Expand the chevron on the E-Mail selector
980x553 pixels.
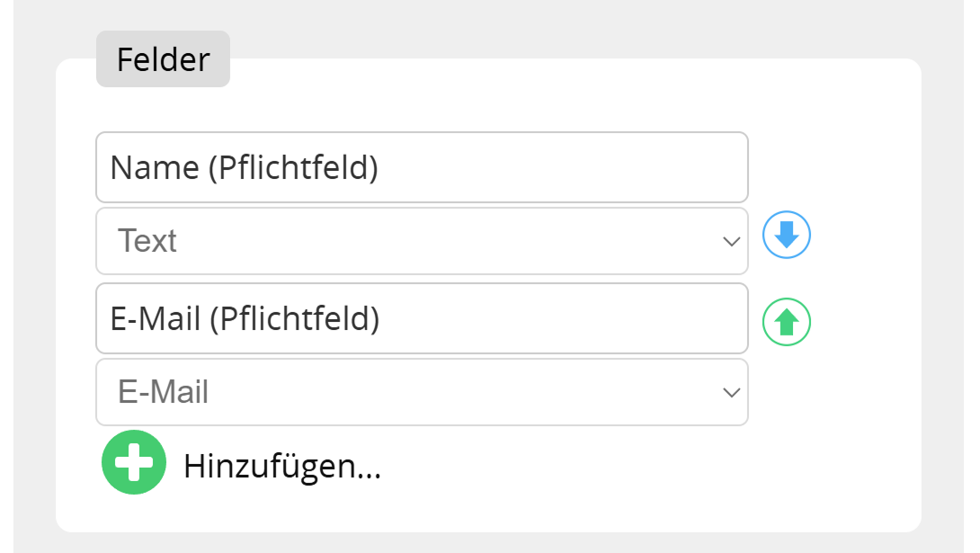731,391
